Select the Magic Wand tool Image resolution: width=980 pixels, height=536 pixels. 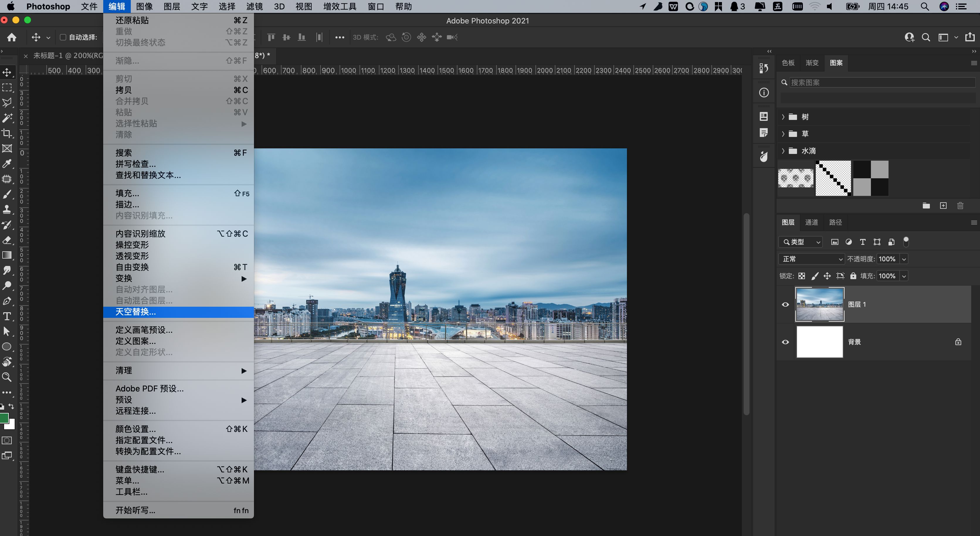click(x=7, y=118)
